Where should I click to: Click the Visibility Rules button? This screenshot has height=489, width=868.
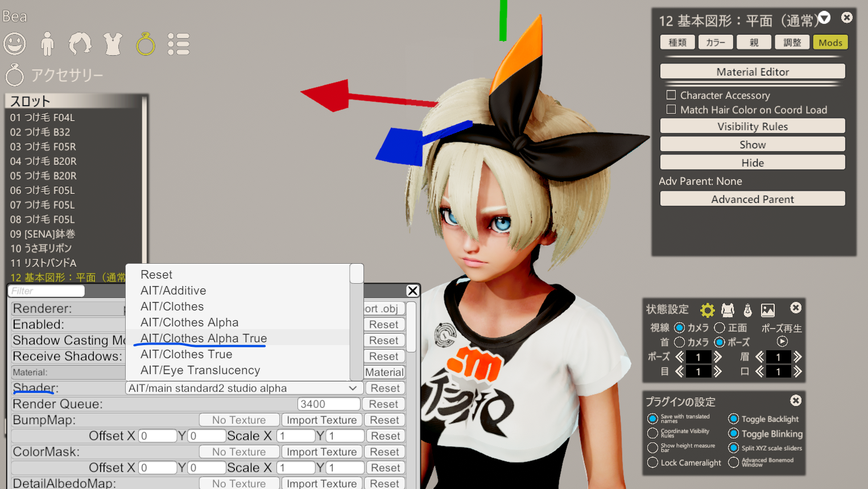[x=753, y=126]
